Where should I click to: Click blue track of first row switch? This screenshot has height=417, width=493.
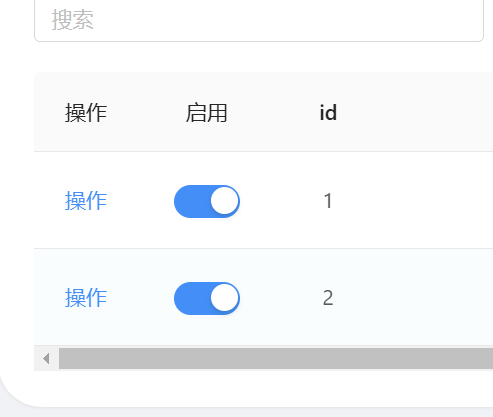tap(191, 201)
